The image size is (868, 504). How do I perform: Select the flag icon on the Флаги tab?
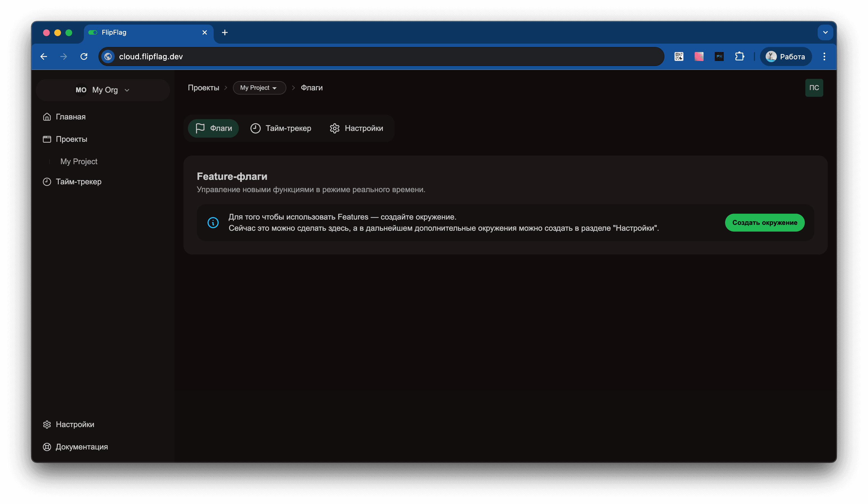(200, 128)
